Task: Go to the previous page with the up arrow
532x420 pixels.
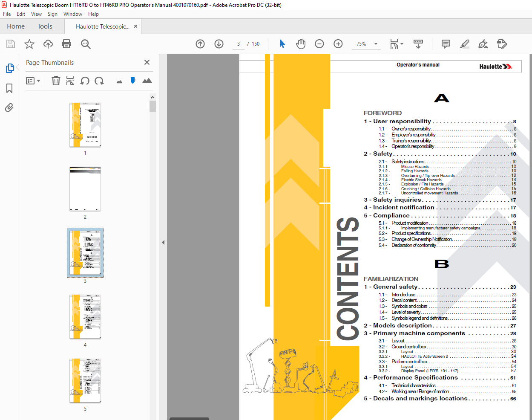Action: coord(200,44)
